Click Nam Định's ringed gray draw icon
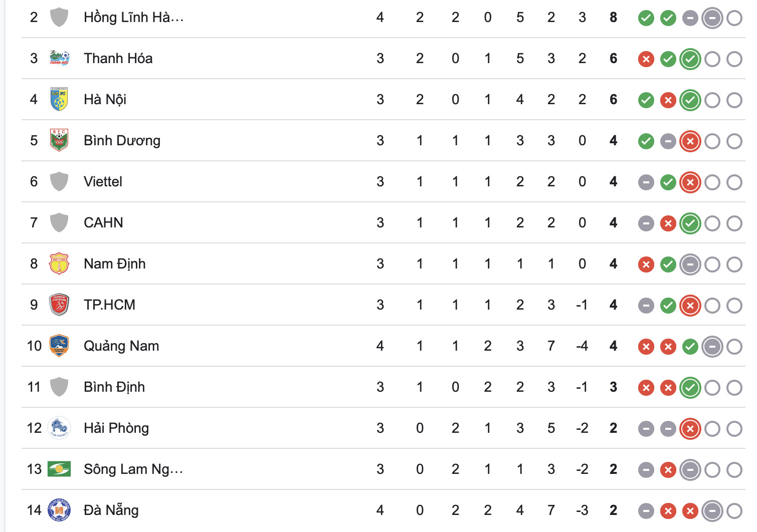The width and height of the screenshot is (757, 532). [690, 264]
